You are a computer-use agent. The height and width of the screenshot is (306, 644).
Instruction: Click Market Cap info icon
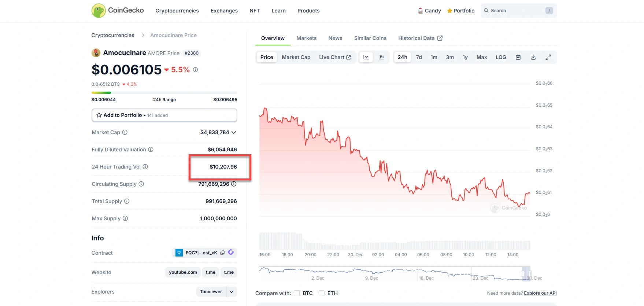[x=125, y=132]
